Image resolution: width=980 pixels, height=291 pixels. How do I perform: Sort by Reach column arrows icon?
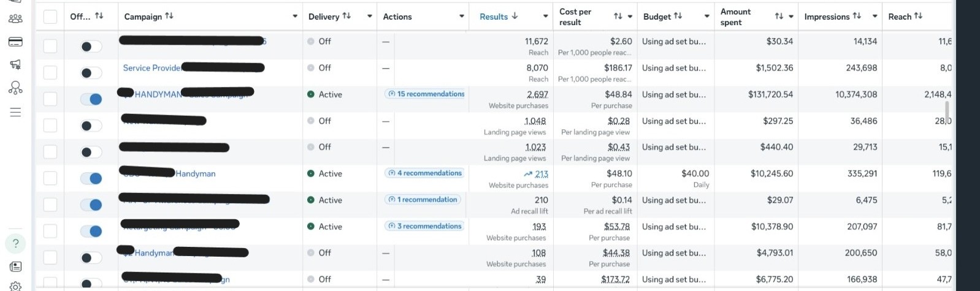point(918,16)
